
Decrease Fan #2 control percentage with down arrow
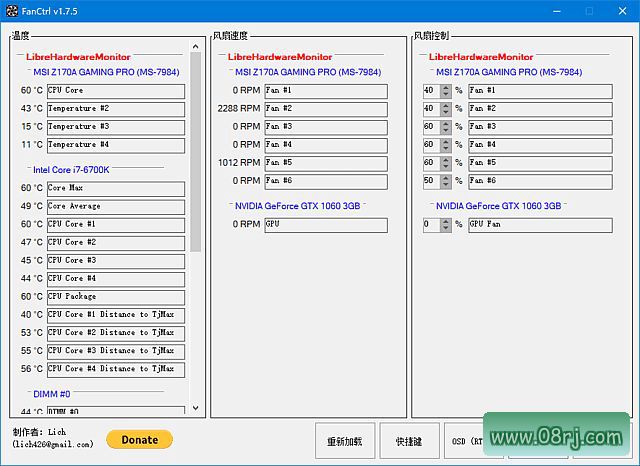(x=445, y=112)
